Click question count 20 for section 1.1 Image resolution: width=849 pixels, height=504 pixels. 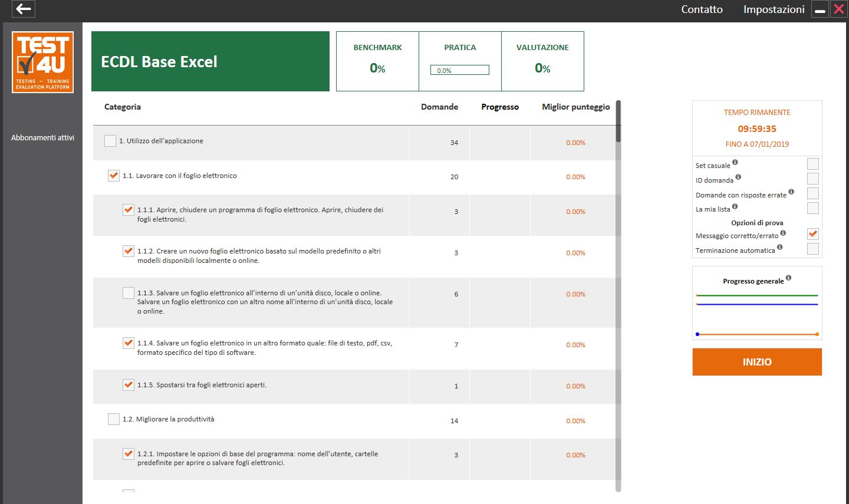click(x=454, y=177)
